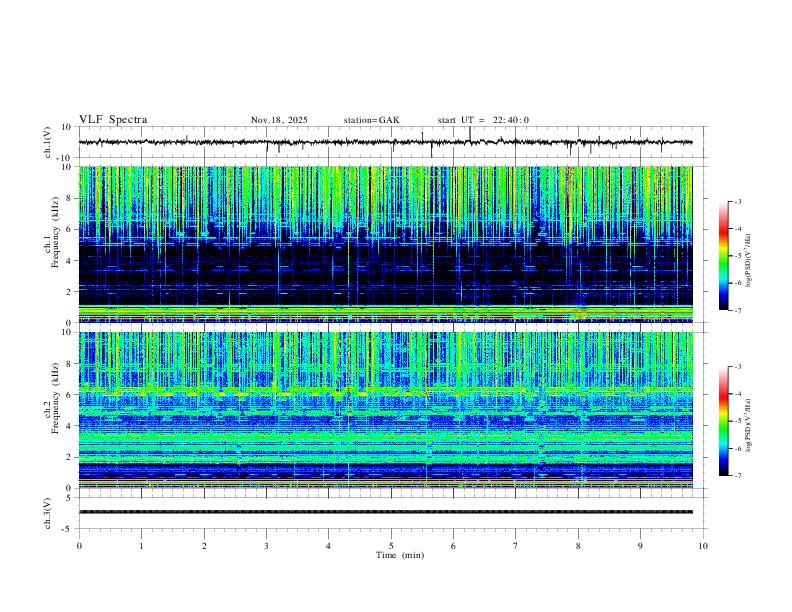Click inside the ch.1 spectrogram panel
This screenshot has width=792, height=612.
coord(385,244)
